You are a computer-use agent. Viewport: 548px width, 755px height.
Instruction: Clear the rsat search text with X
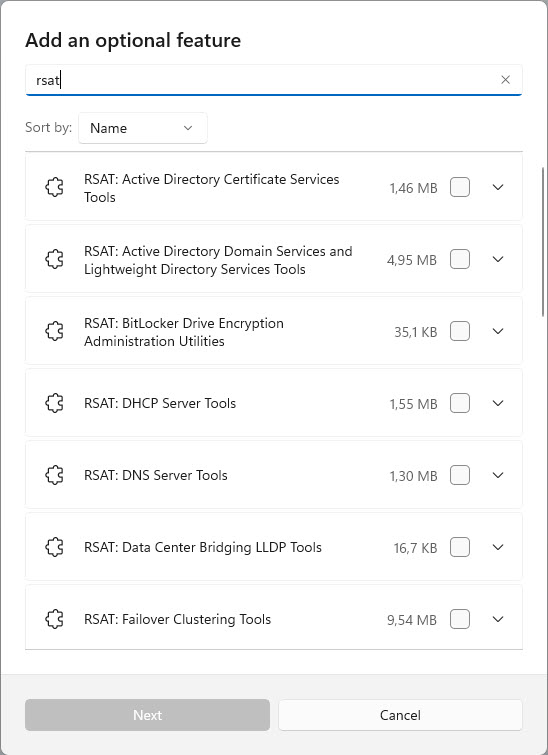(505, 80)
